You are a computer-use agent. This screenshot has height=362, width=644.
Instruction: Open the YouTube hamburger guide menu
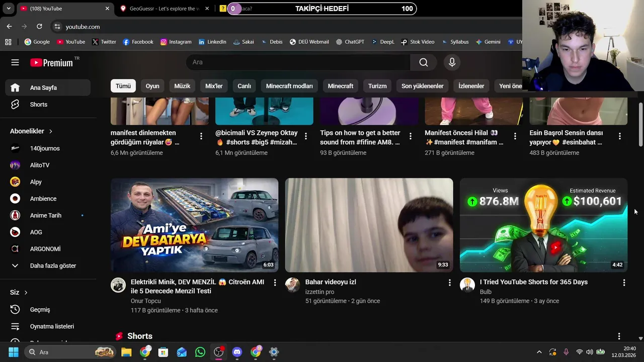click(x=15, y=62)
